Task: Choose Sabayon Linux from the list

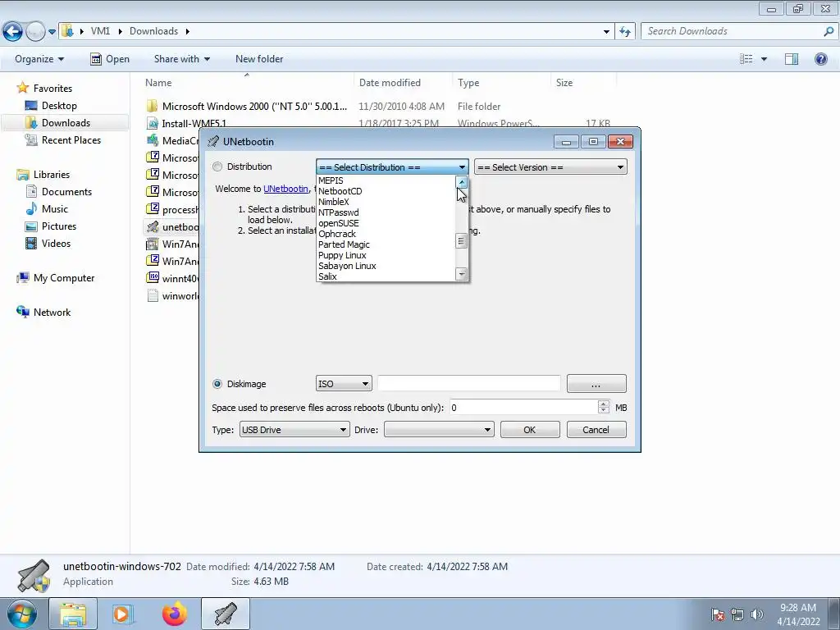Action: click(347, 267)
